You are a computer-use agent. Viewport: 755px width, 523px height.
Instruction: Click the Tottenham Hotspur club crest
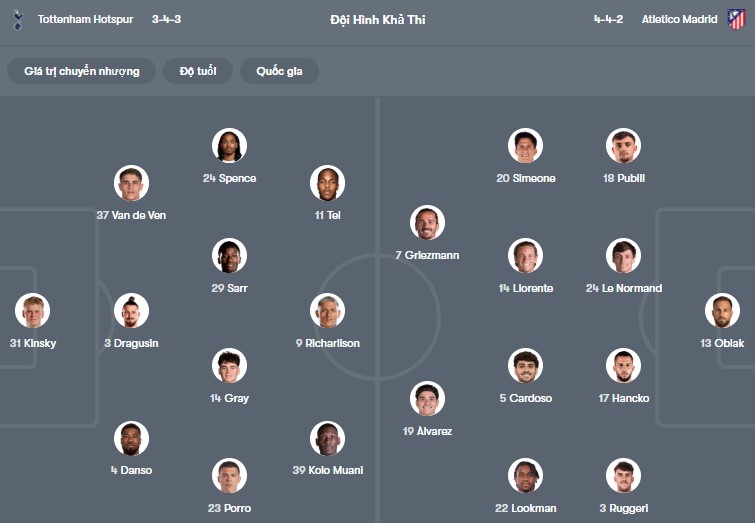17,19
